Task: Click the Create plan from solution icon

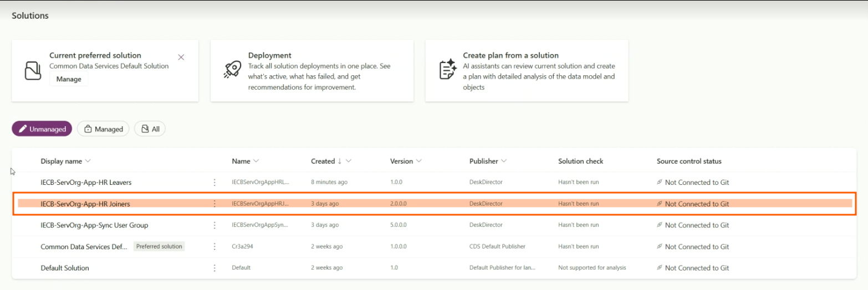Action: click(447, 70)
